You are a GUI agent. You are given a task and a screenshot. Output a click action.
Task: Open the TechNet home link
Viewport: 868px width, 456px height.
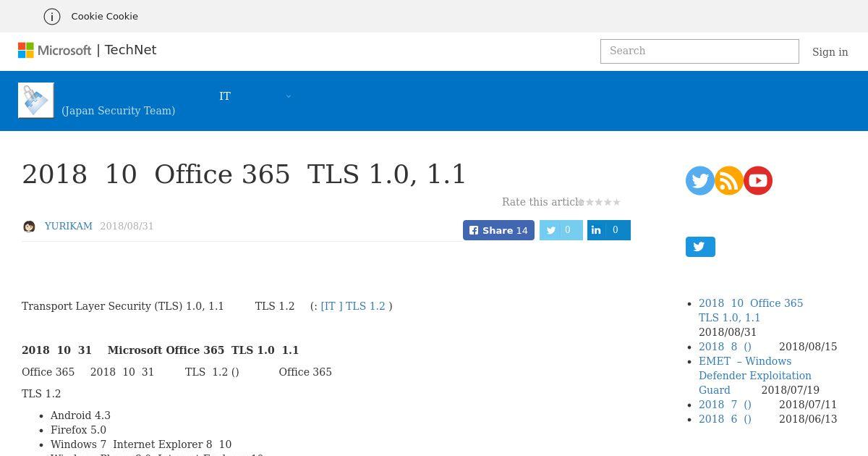(x=130, y=50)
